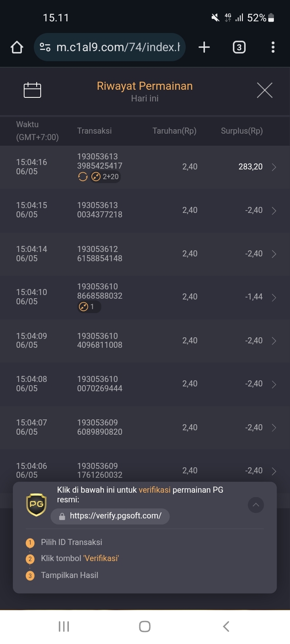290x644 pixels.
Task: Open transaction row at 15:04:07
Action: (x=145, y=427)
